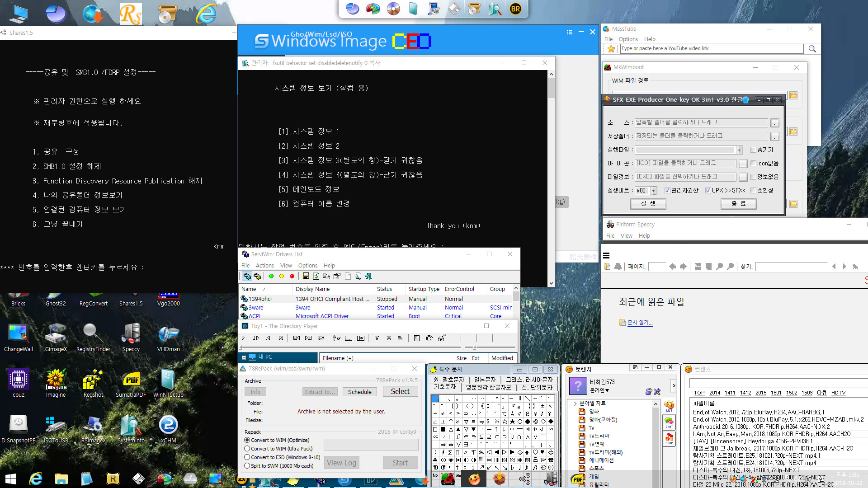
Task: Expand 분야별 자료 tree node
Action: (x=575, y=404)
